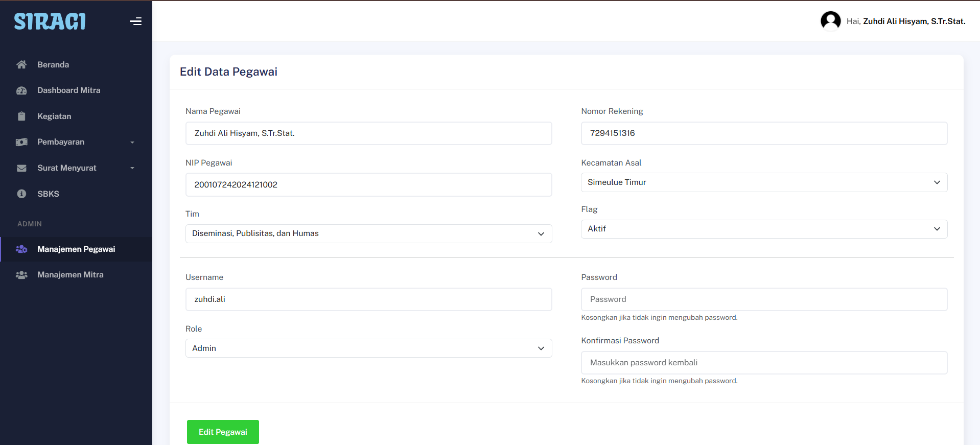The image size is (980, 445).
Task: Expand the Pembayaran submenu
Action: point(132,143)
